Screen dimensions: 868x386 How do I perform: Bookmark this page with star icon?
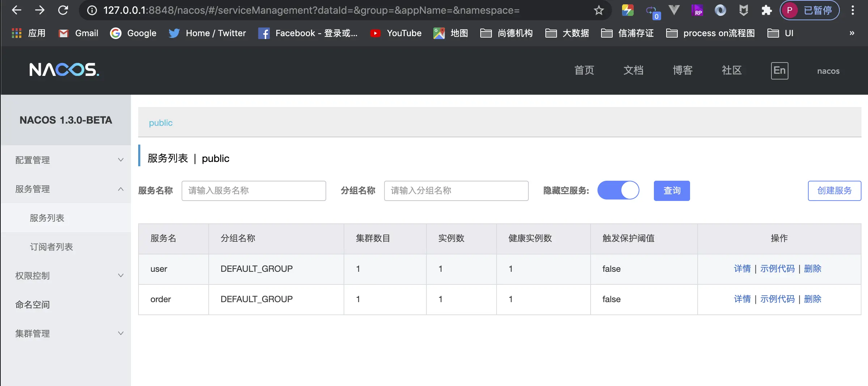pyautogui.click(x=599, y=10)
